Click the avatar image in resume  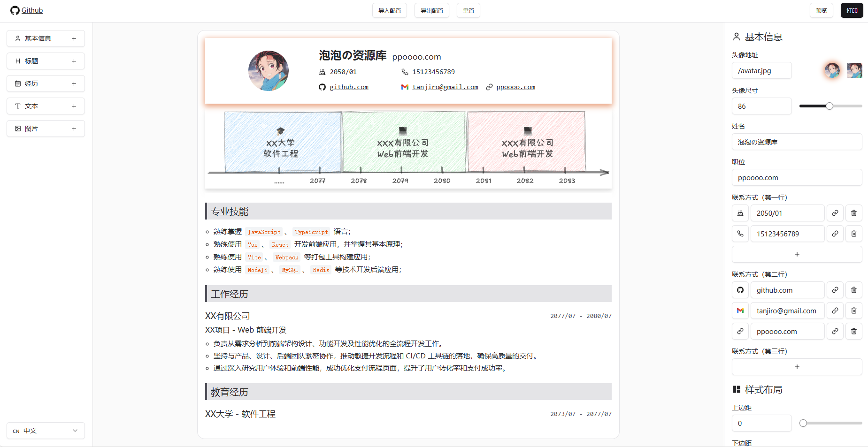click(269, 71)
